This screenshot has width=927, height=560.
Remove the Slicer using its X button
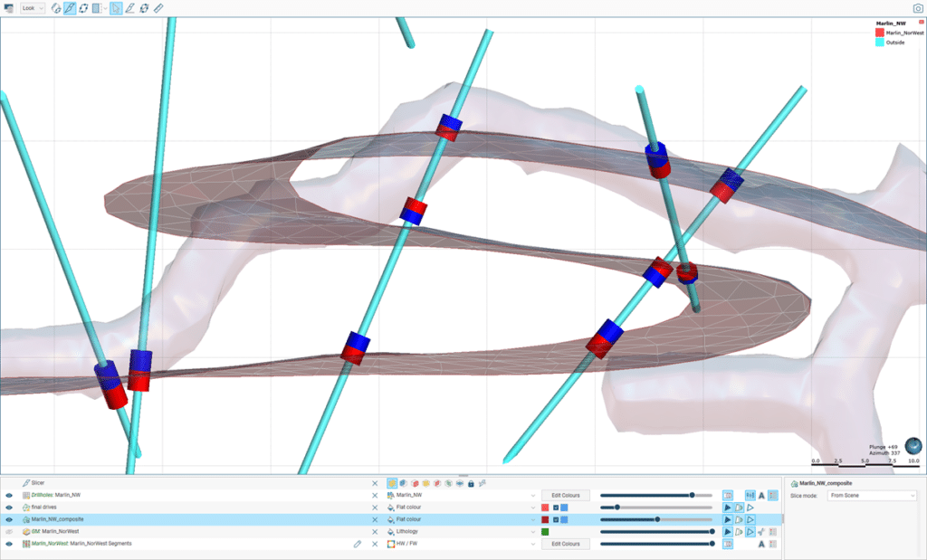pos(376,482)
